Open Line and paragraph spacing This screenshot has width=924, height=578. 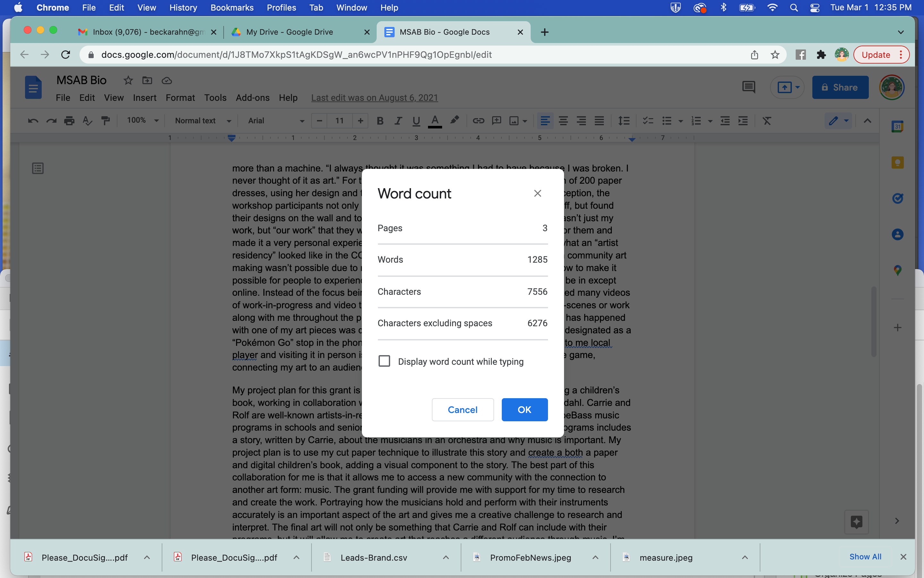[x=623, y=121]
